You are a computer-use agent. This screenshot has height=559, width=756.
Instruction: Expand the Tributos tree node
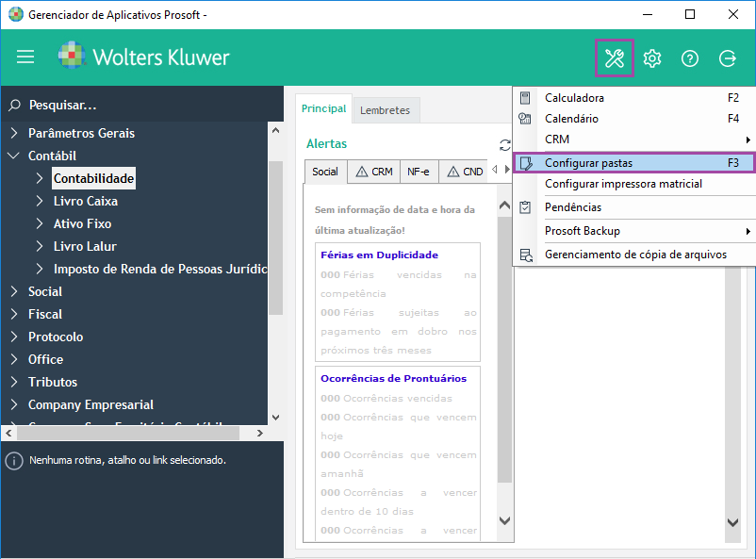point(14,382)
